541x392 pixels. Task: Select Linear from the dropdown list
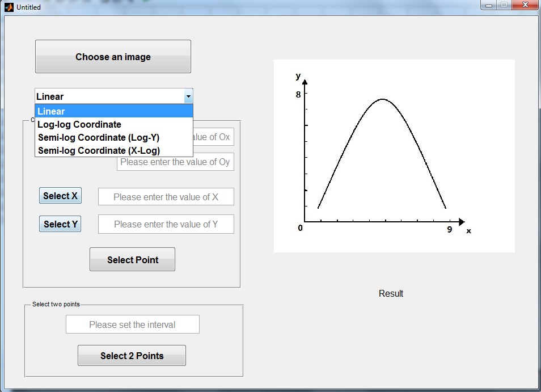[113, 111]
